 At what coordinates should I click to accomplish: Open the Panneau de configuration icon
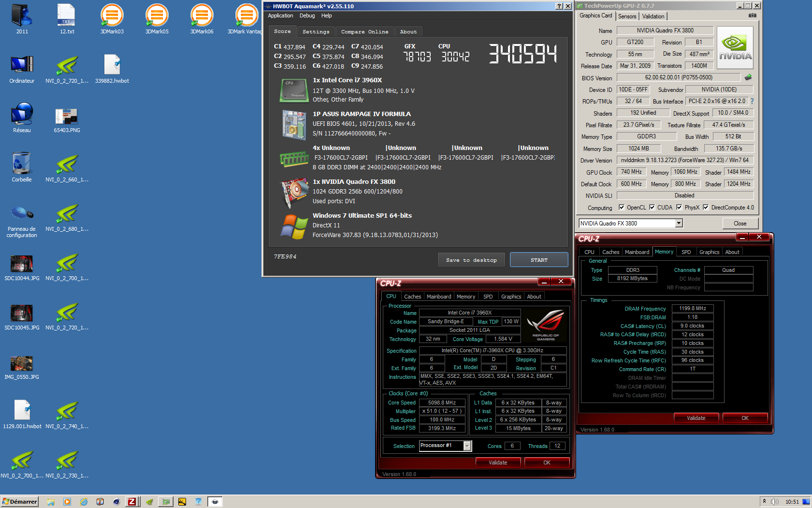22,222
